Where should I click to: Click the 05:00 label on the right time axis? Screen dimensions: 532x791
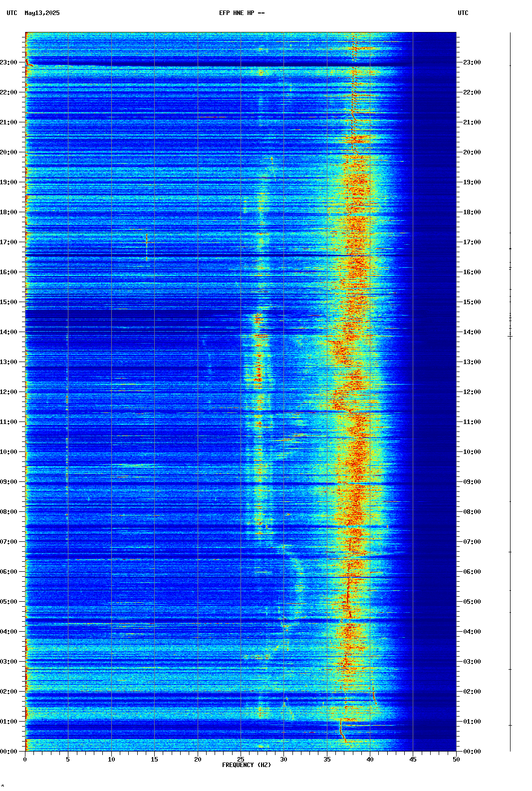[472, 602]
